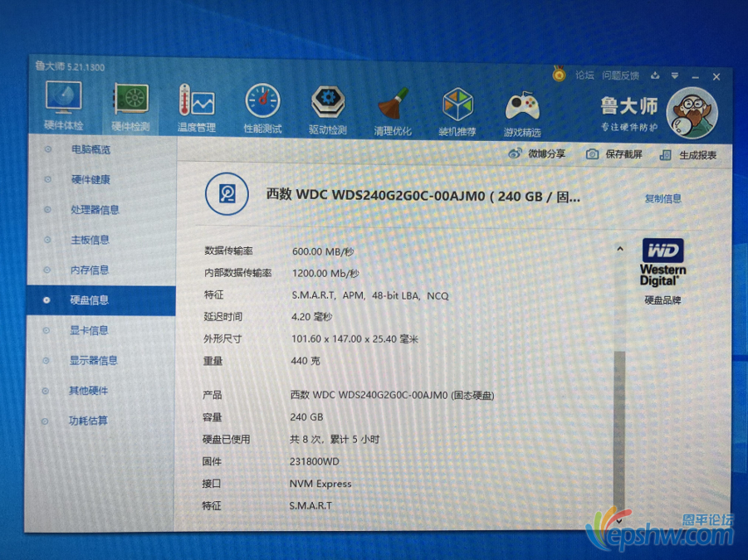
Task: Open 驱动检测 driver detection
Action: tap(328, 110)
